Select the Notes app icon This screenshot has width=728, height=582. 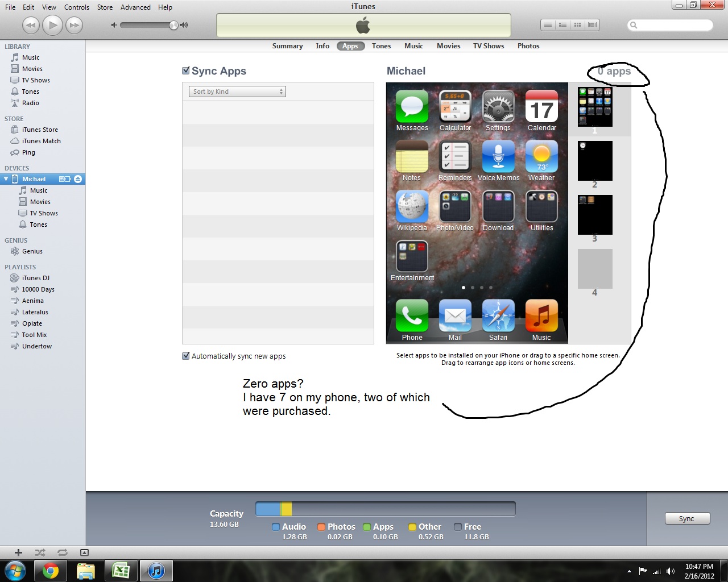click(x=412, y=156)
